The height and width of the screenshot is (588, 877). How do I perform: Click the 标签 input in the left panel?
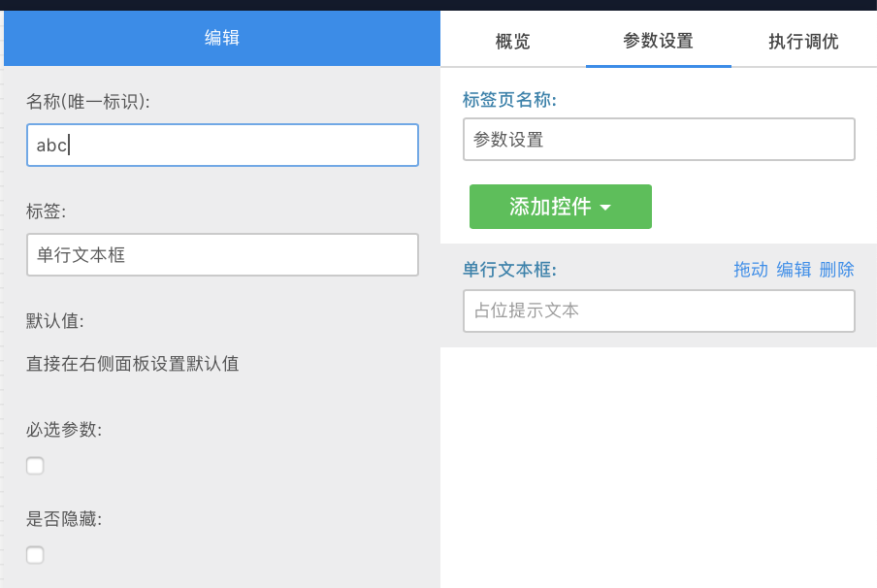pyautogui.click(x=222, y=255)
